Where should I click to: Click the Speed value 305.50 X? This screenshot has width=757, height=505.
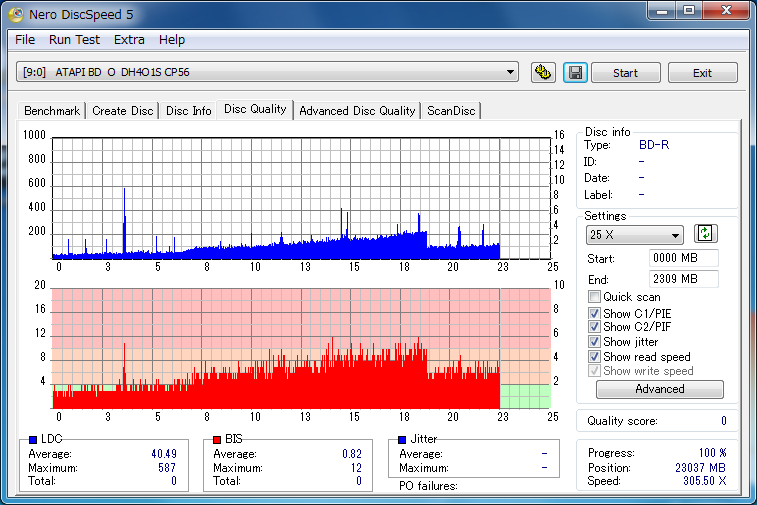[704, 481]
